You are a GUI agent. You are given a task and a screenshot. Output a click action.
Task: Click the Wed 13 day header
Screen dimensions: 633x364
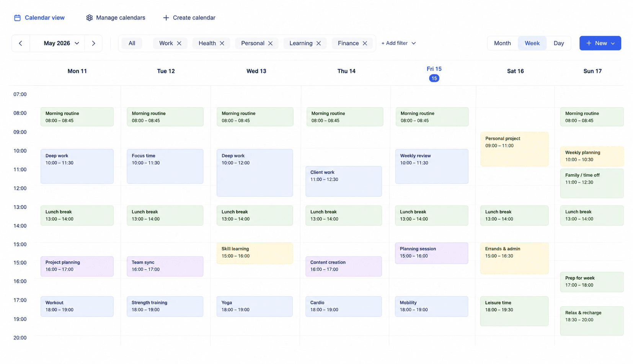click(256, 71)
